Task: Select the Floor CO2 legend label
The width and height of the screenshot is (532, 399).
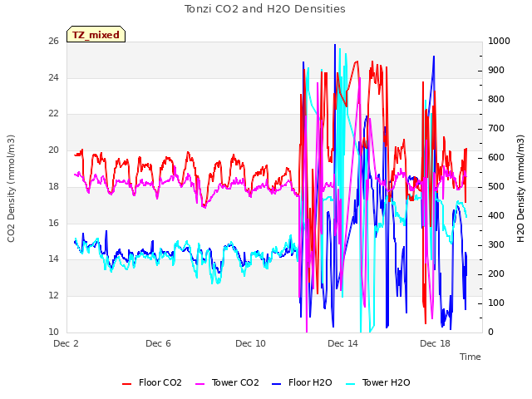Action: coord(160,382)
